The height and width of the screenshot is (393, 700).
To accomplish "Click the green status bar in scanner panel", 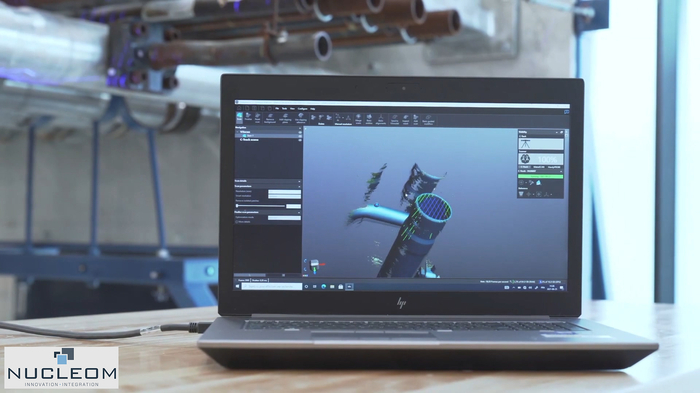I will click(x=541, y=176).
